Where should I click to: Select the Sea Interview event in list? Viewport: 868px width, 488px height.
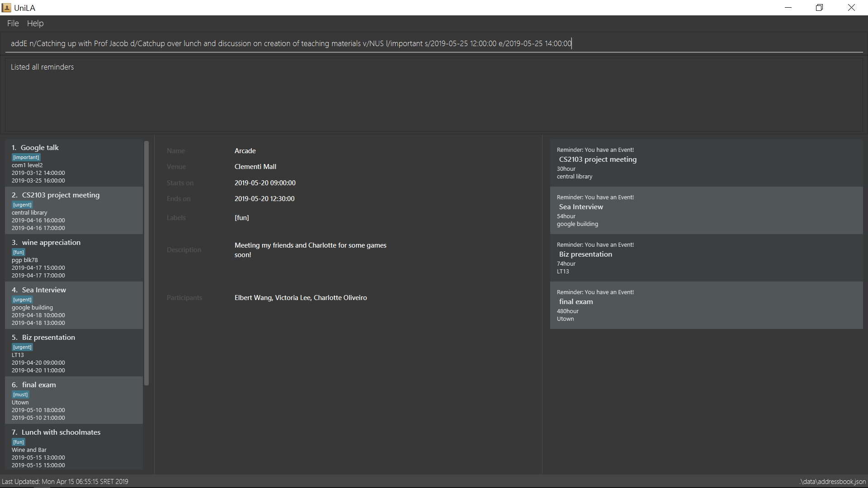tap(74, 305)
